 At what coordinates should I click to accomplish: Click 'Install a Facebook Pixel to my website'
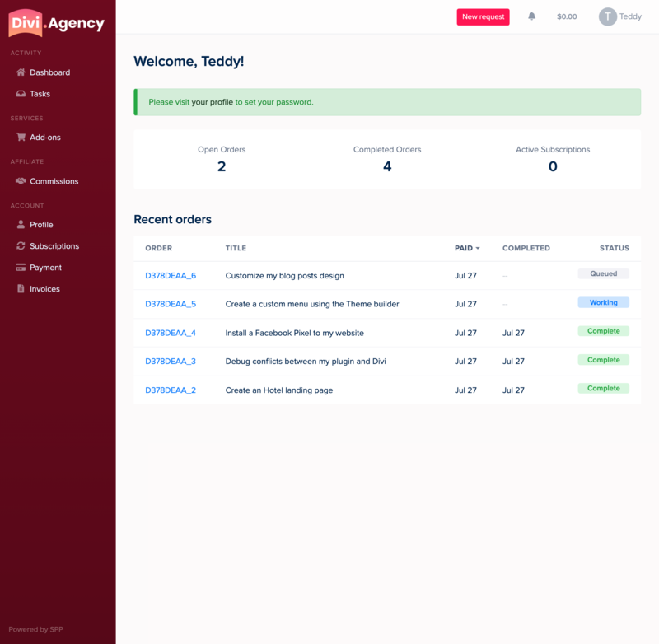pyautogui.click(x=295, y=334)
